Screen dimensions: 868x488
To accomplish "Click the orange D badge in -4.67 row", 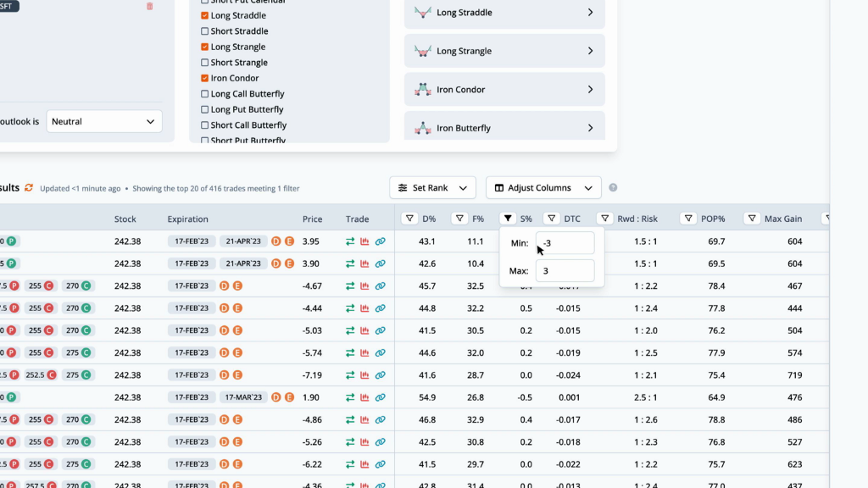I will pos(224,286).
